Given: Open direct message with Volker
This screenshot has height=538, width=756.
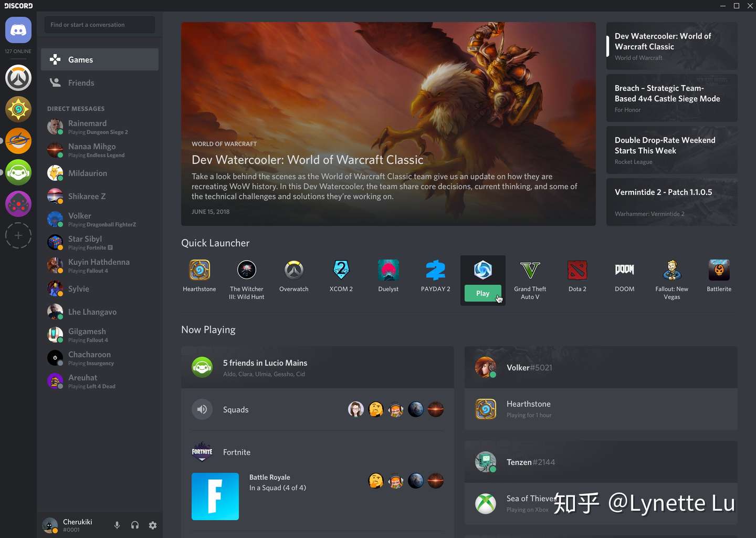Looking at the screenshot, I should point(100,219).
